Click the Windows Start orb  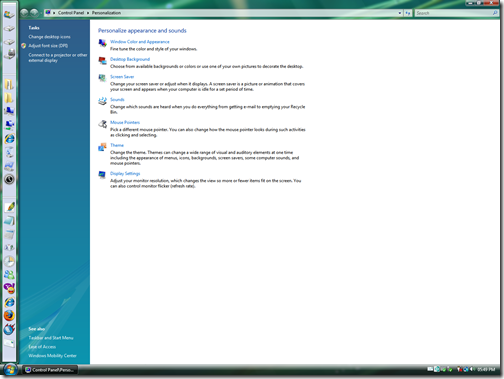[10, 369]
